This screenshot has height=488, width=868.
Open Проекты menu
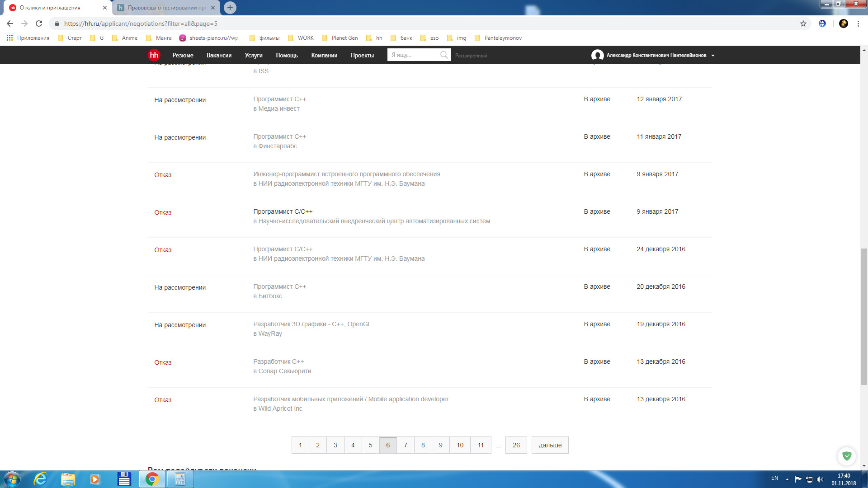[x=362, y=55]
